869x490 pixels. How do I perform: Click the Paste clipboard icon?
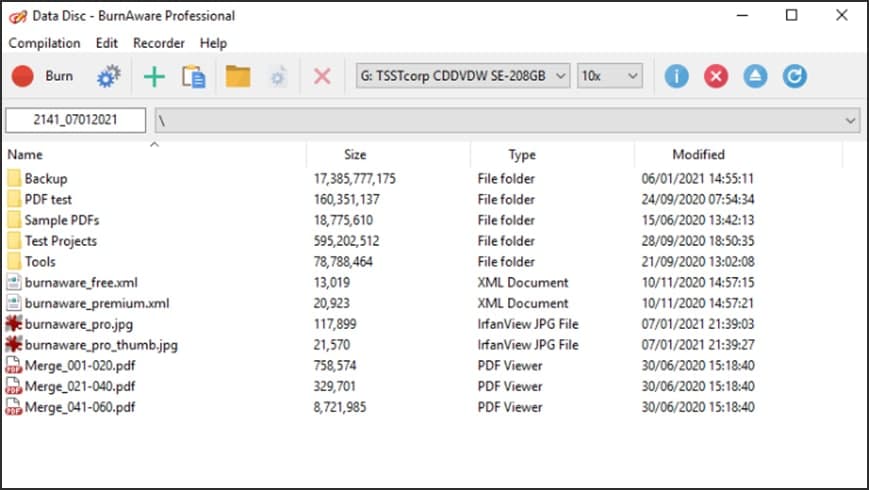[193, 76]
